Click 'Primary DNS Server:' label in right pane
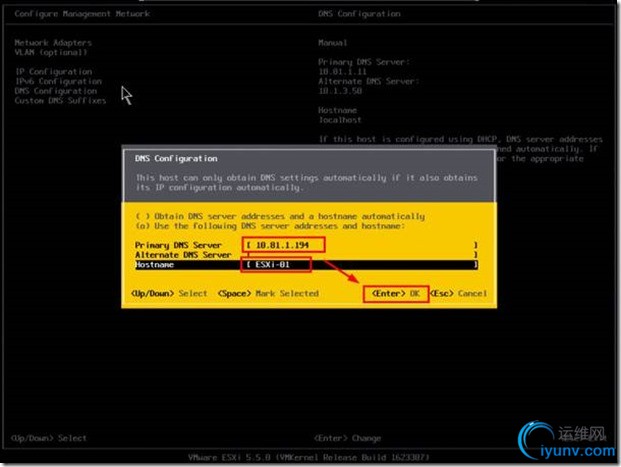Image resolution: width=621 pixels, height=467 pixels. (x=364, y=62)
